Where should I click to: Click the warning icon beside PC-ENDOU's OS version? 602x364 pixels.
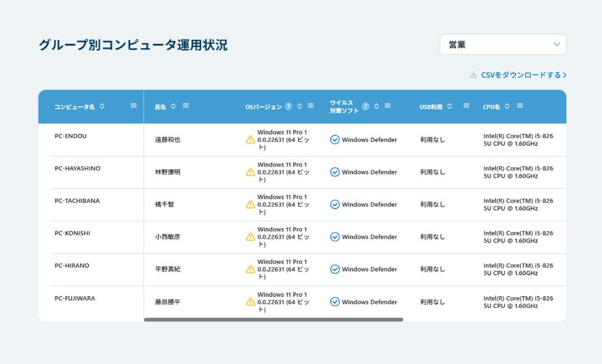coord(249,139)
